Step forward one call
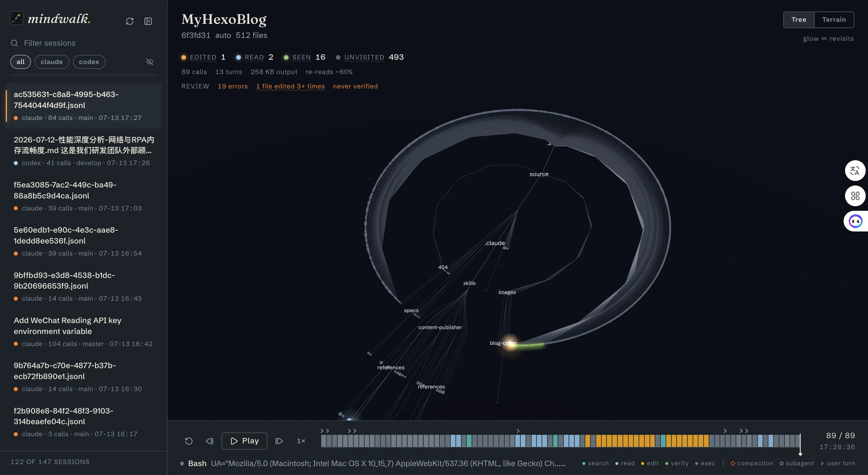Viewport: 868px width, 475px height. 279,441
